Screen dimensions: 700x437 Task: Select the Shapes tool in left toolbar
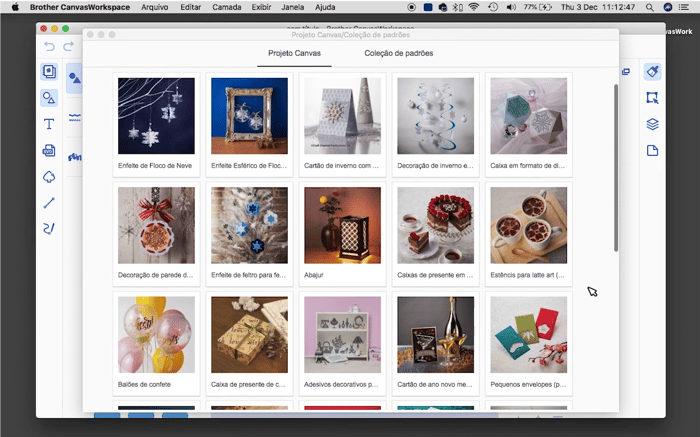coord(49,98)
